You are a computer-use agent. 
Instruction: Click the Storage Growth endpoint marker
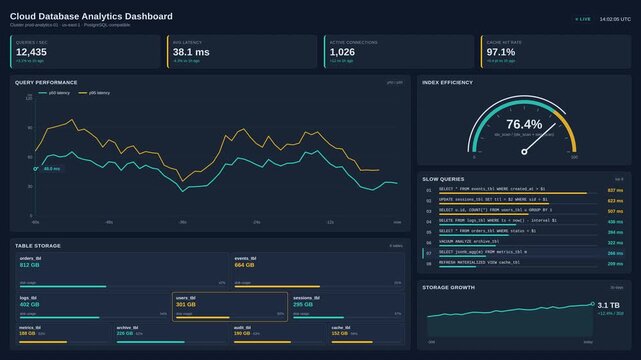tap(592, 304)
